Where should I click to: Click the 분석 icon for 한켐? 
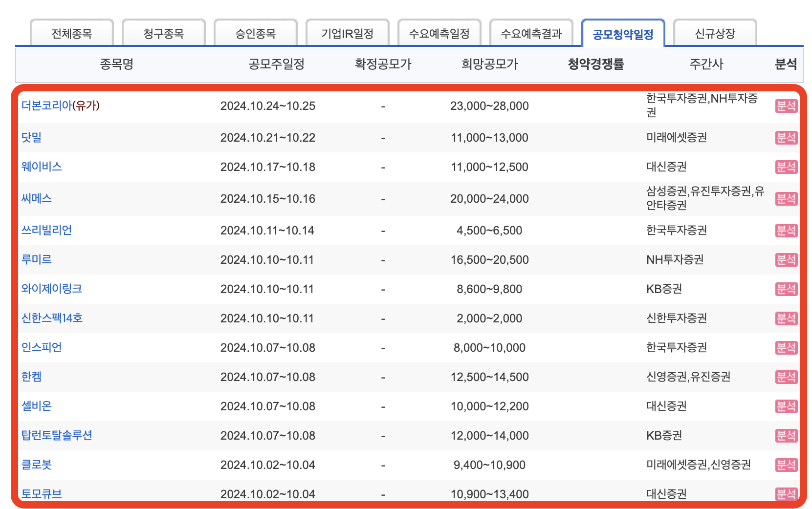click(786, 377)
